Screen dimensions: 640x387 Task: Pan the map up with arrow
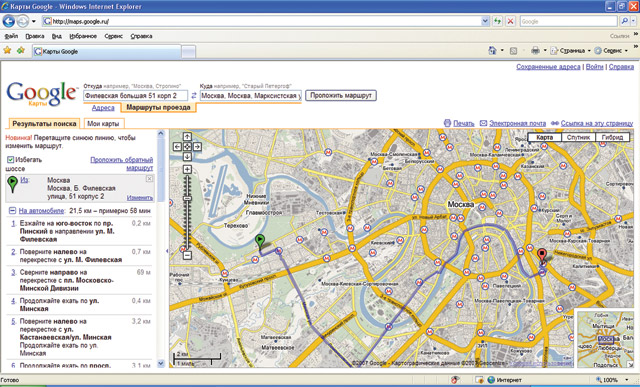coord(187,136)
